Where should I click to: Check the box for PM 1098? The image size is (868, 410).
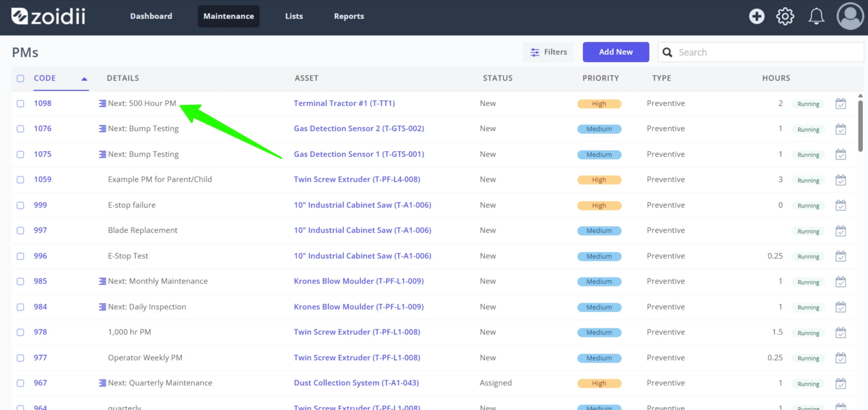pyautogui.click(x=20, y=104)
